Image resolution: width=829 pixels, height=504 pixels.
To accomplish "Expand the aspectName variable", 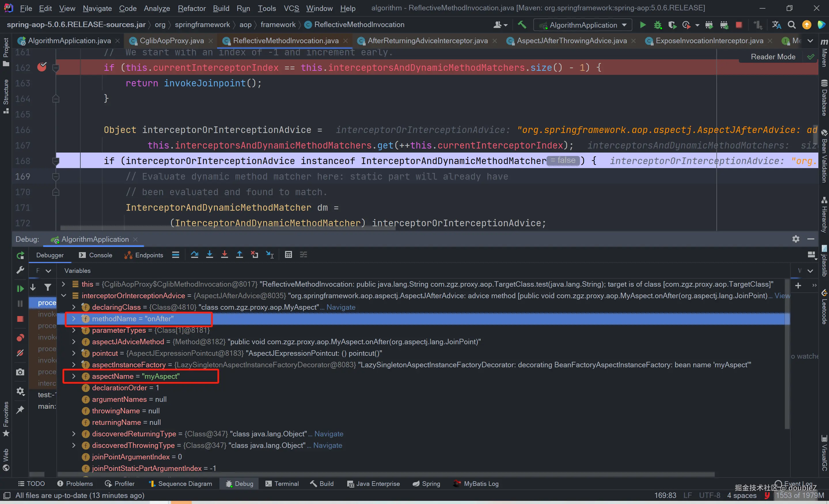I will point(74,376).
